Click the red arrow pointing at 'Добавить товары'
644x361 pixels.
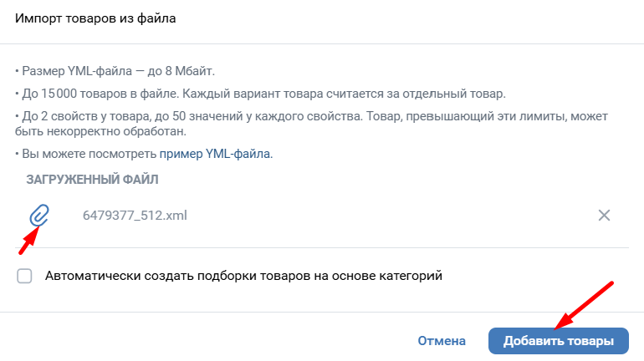coord(585,303)
